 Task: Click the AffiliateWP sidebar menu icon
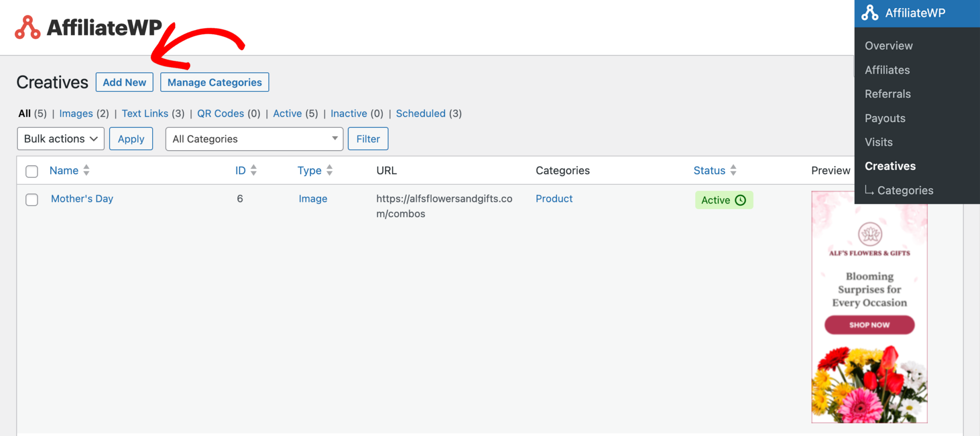[869, 13]
